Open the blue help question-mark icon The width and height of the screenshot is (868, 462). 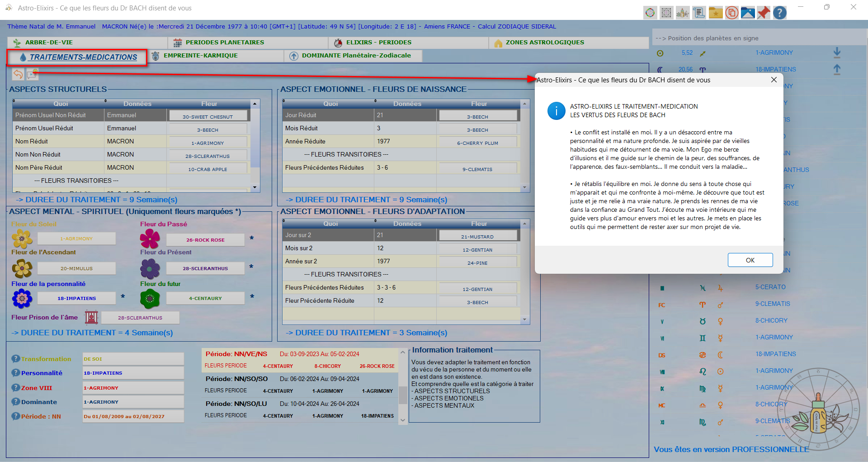pyautogui.click(x=780, y=13)
